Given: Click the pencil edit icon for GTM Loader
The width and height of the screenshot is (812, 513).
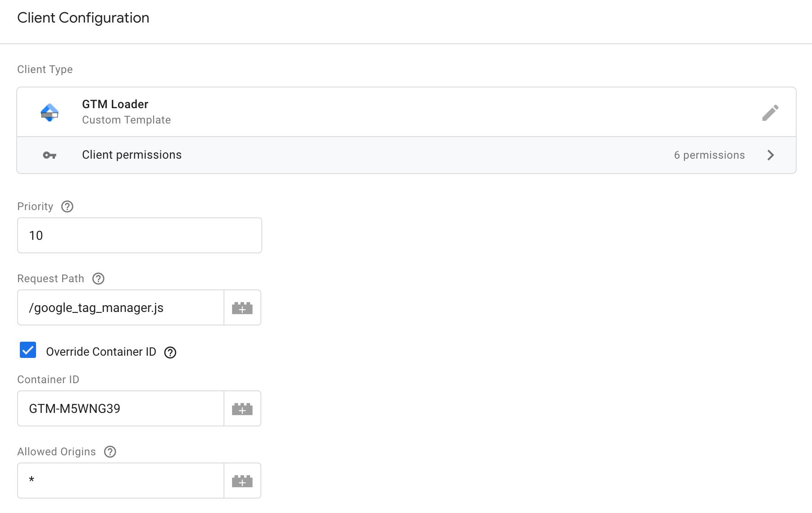Looking at the screenshot, I should 770,112.
